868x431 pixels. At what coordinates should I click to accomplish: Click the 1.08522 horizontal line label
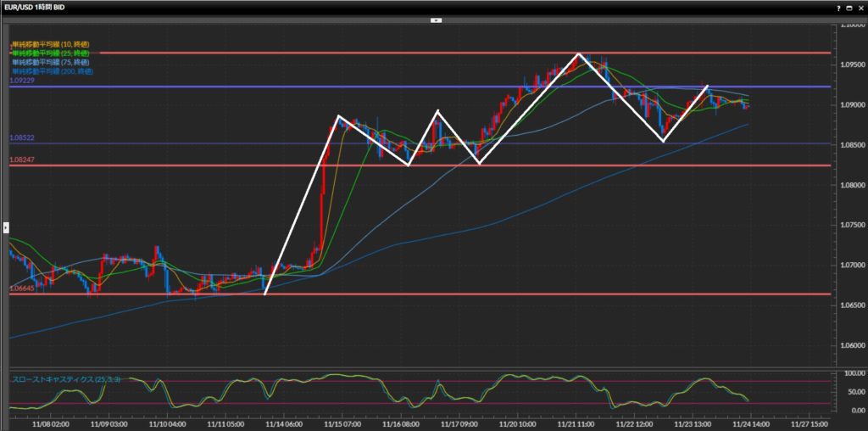(22, 137)
